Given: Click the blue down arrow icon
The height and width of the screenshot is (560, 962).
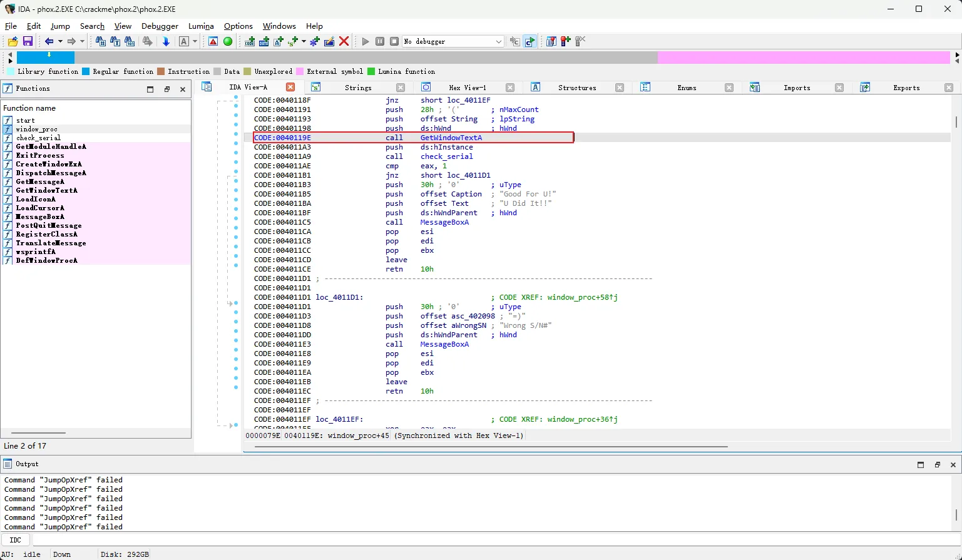Looking at the screenshot, I should [166, 41].
